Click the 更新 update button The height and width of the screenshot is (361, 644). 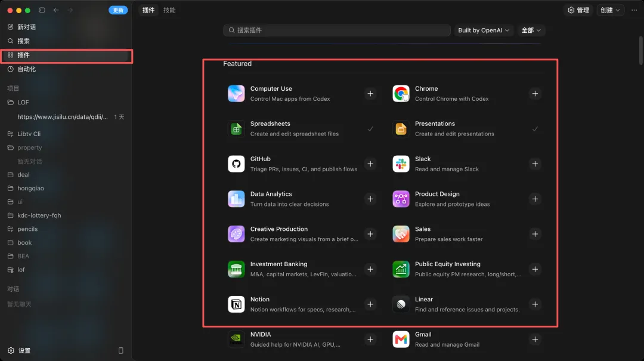(x=118, y=10)
